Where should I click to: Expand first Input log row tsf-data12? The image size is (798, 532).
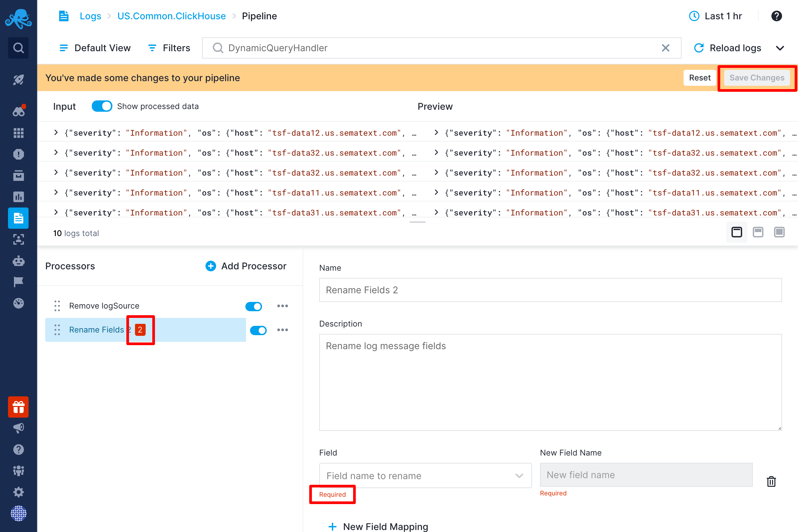tap(56, 133)
